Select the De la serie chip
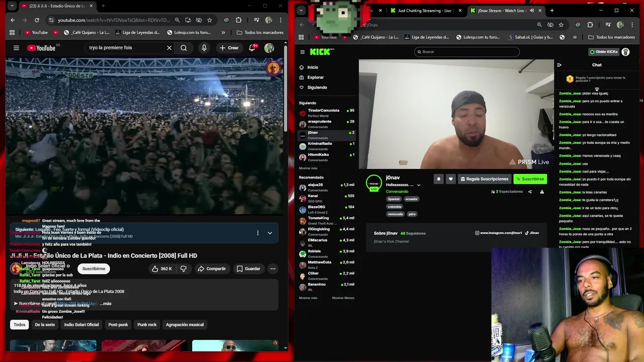 point(45,324)
